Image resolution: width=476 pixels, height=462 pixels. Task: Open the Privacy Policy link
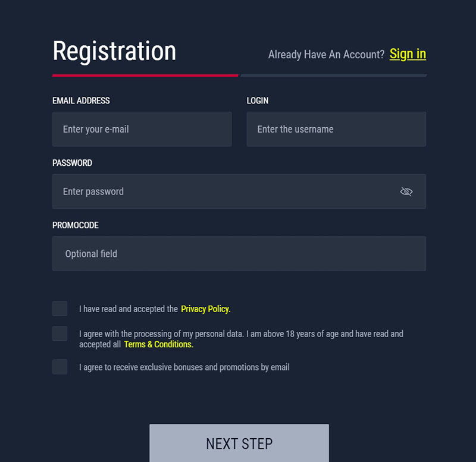[x=205, y=309]
